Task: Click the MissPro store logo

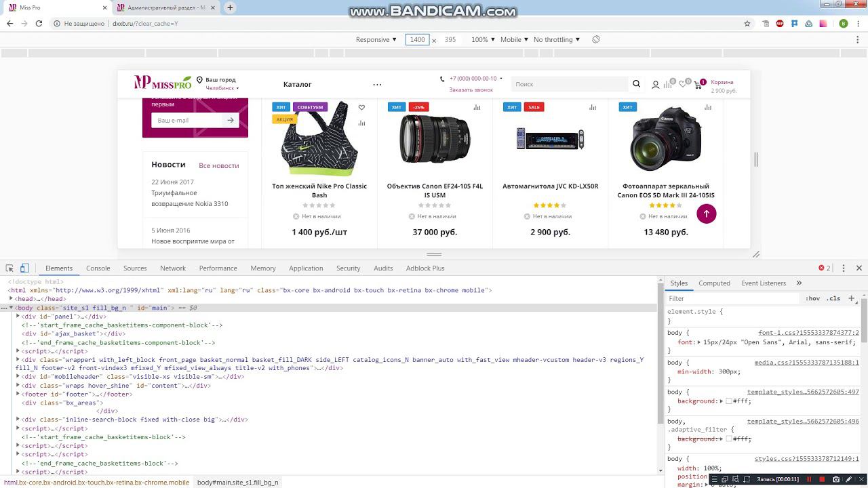Action: point(163,83)
